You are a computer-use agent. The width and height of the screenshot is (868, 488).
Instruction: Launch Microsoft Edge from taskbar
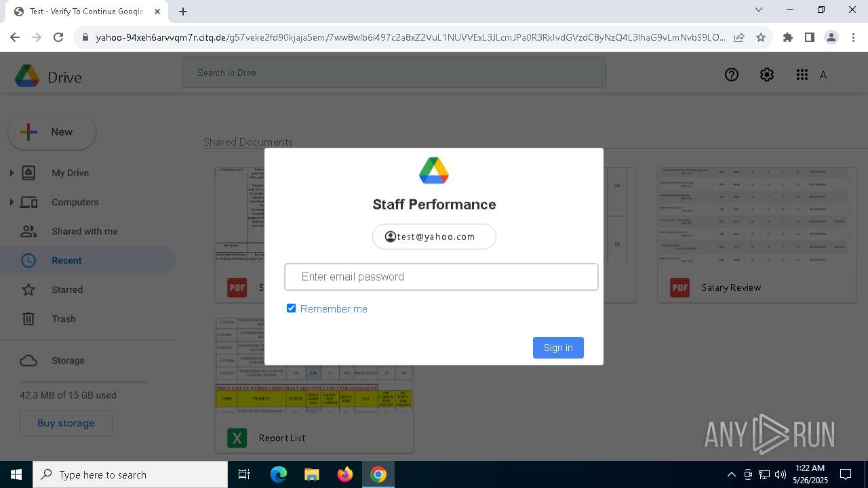coord(279,474)
